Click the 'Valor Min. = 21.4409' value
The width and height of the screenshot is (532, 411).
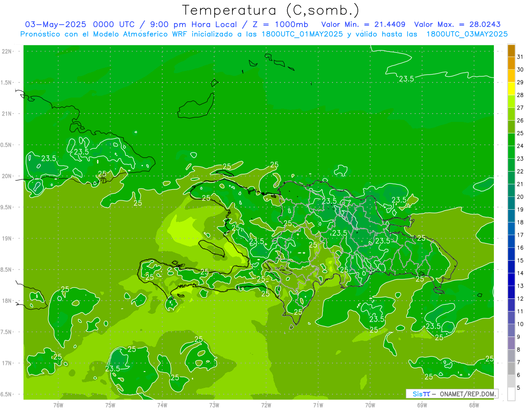(364, 24)
